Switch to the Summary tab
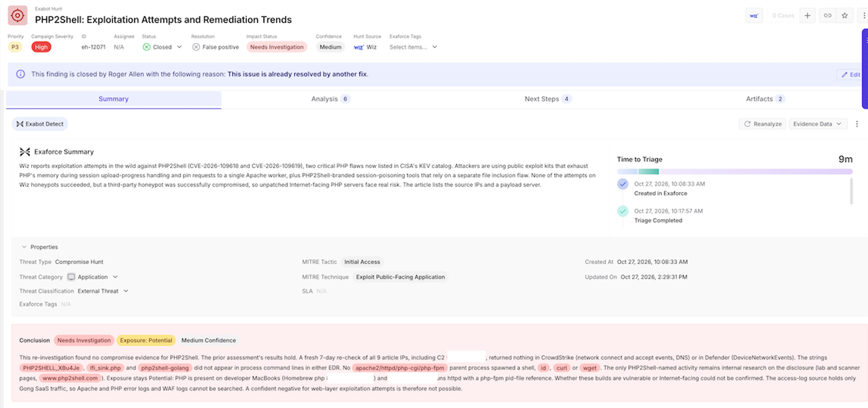Viewport: 868px width, 408px height. tap(113, 99)
